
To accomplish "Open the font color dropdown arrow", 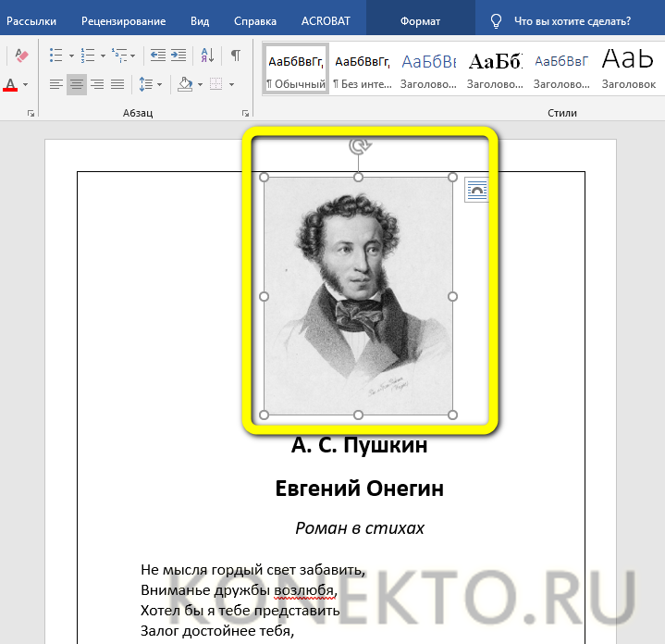I will click(26, 84).
